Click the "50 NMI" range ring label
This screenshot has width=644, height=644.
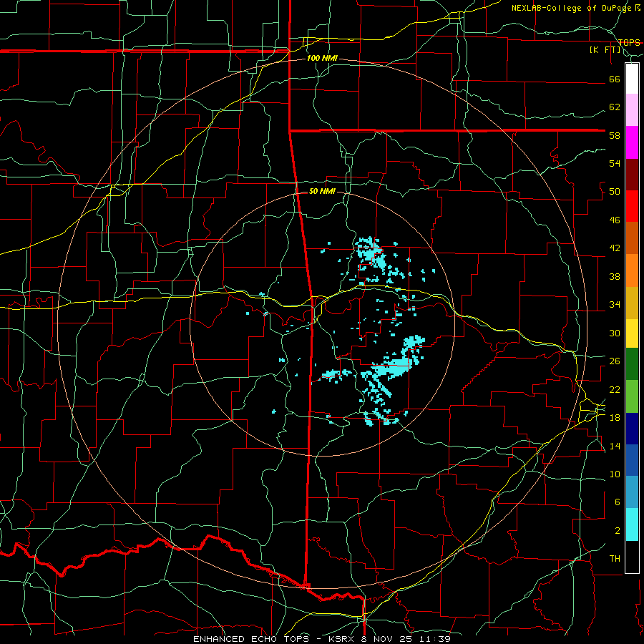322,191
